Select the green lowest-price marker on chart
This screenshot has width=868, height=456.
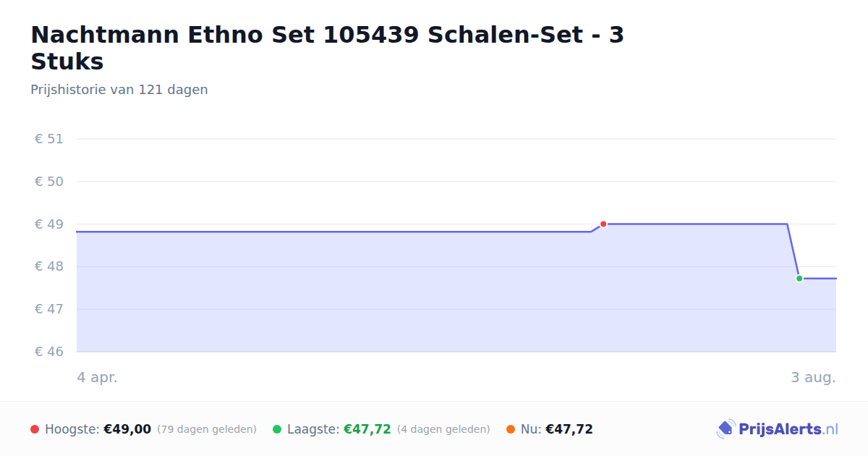click(x=799, y=278)
